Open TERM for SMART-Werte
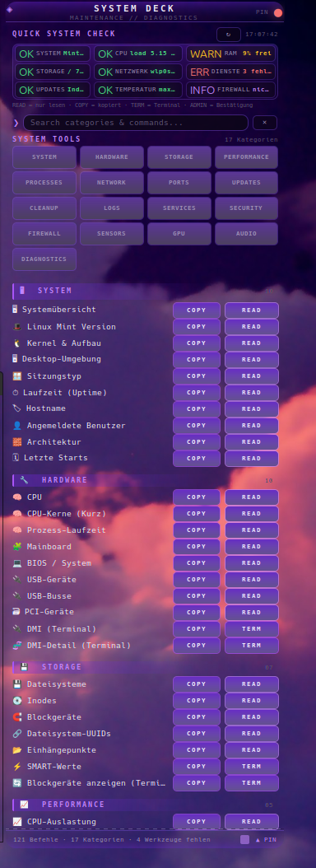316x868 pixels. click(x=251, y=767)
